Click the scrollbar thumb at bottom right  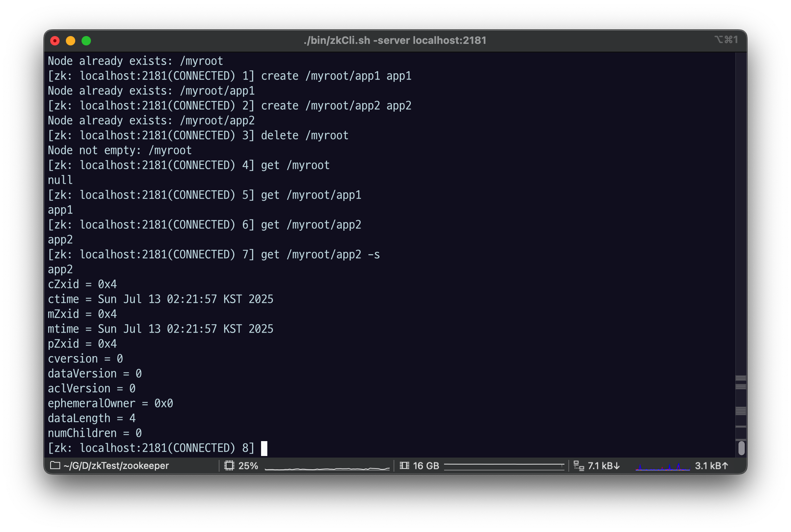point(741,448)
